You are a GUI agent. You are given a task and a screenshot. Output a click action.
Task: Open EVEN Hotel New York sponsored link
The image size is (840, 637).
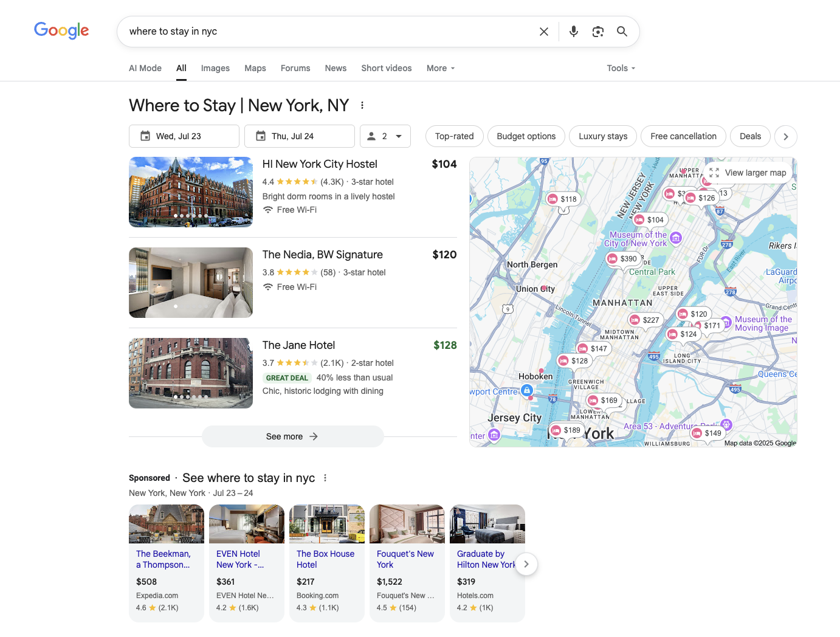point(240,559)
